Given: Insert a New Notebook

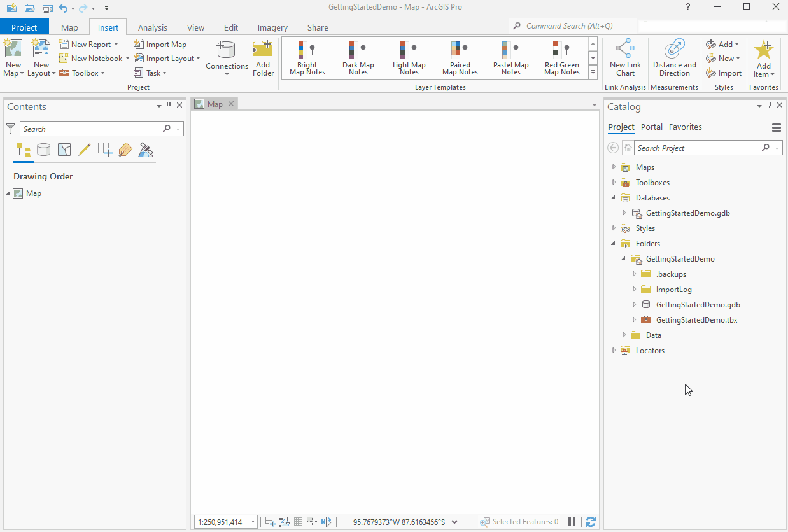Looking at the screenshot, I should point(94,59).
